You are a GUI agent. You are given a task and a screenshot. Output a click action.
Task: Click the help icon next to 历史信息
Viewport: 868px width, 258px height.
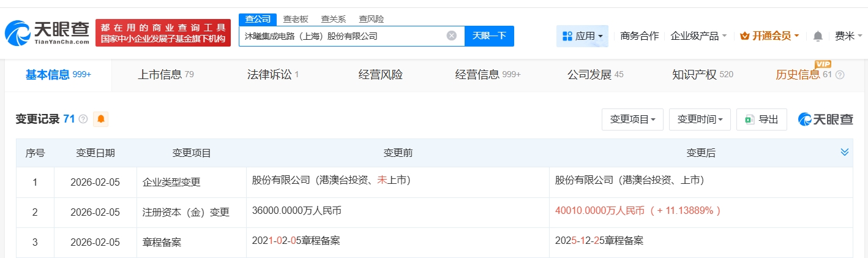840,75
